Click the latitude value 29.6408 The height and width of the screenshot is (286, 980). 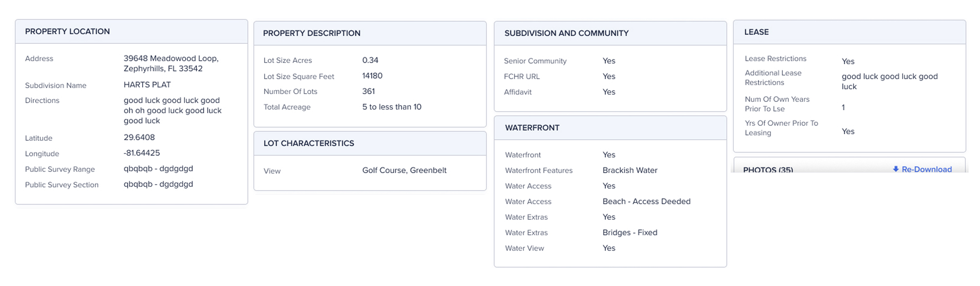point(139,137)
